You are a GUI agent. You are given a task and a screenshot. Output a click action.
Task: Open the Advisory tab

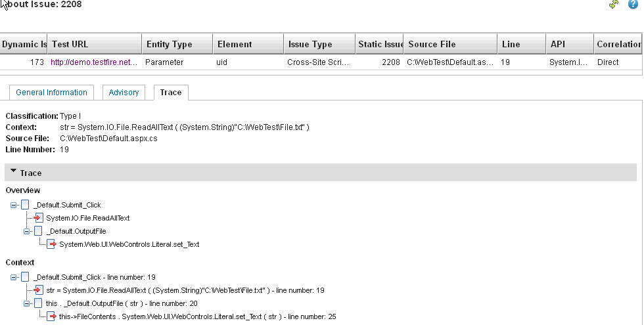point(124,93)
